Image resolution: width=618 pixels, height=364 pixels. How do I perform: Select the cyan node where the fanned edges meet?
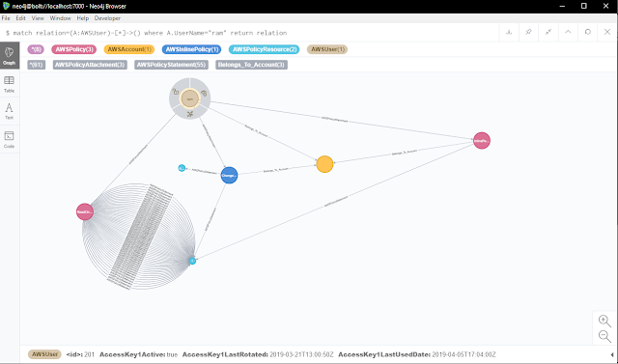tap(192, 261)
